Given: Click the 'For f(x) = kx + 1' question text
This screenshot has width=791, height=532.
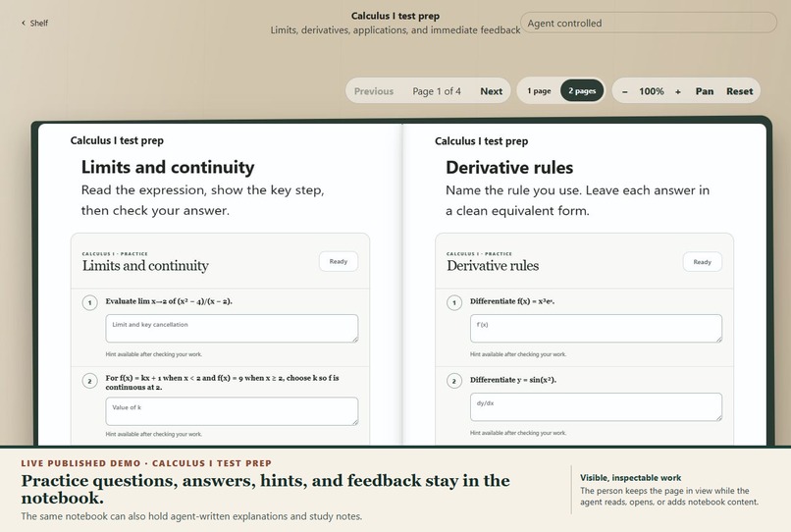Looking at the screenshot, I should pyautogui.click(x=222, y=383).
